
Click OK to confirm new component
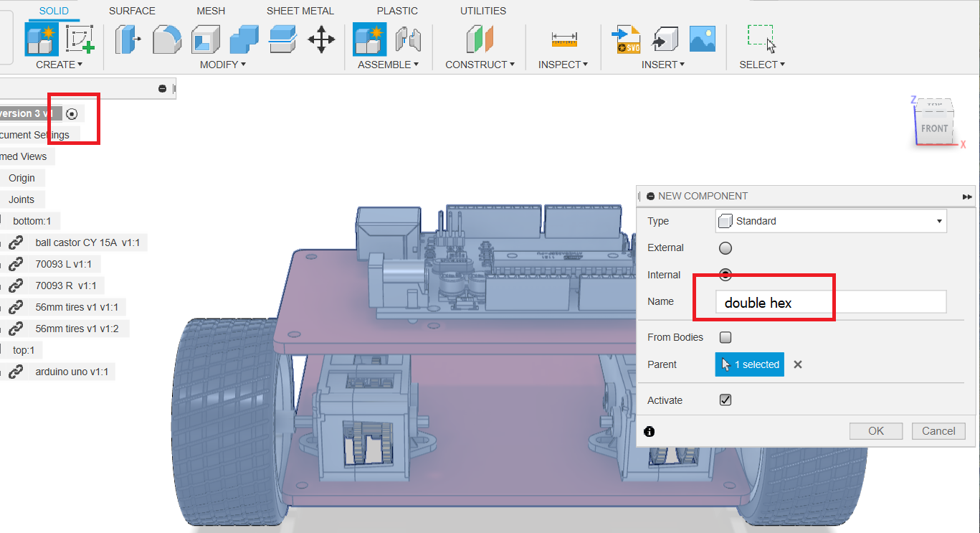point(875,430)
